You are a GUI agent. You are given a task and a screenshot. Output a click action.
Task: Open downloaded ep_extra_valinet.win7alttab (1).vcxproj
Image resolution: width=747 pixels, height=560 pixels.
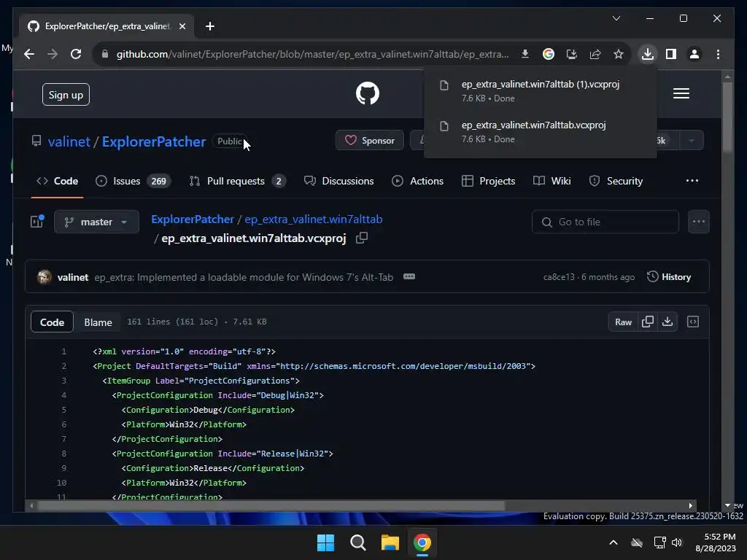click(541, 90)
